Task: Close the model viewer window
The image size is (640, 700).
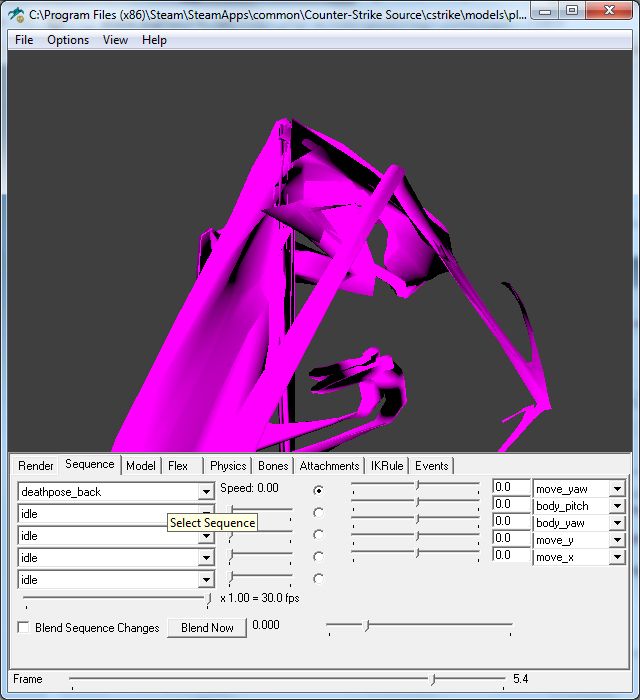Action: tap(608, 11)
